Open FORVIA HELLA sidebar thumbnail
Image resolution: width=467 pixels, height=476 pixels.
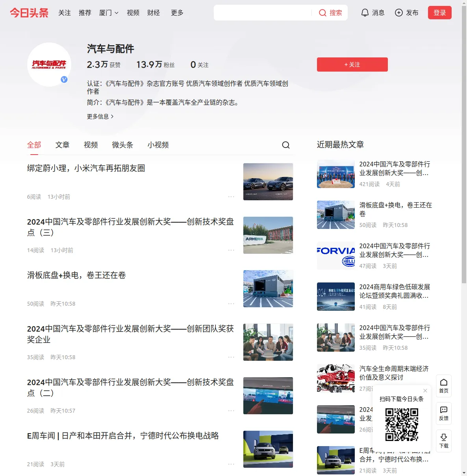point(336,256)
